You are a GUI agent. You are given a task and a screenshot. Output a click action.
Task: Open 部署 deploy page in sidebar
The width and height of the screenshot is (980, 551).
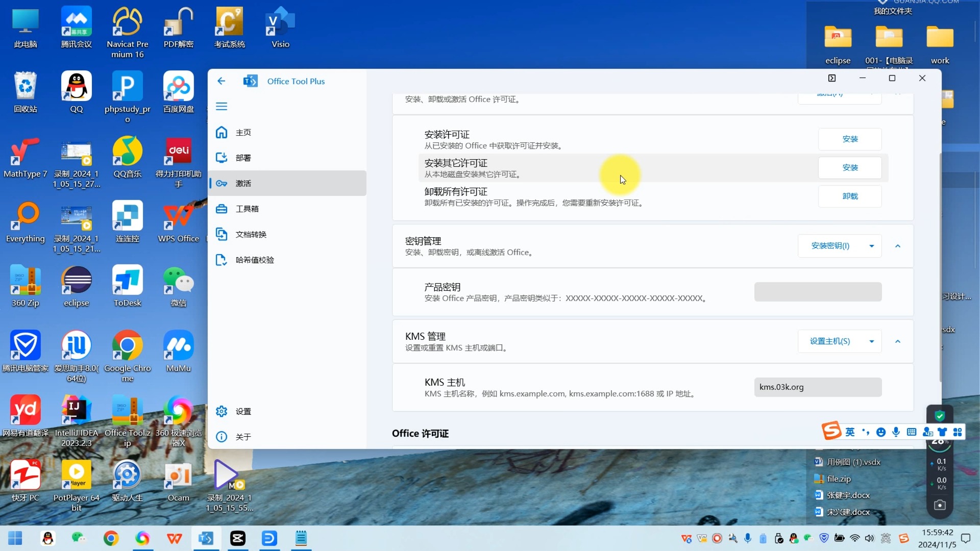point(287,158)
